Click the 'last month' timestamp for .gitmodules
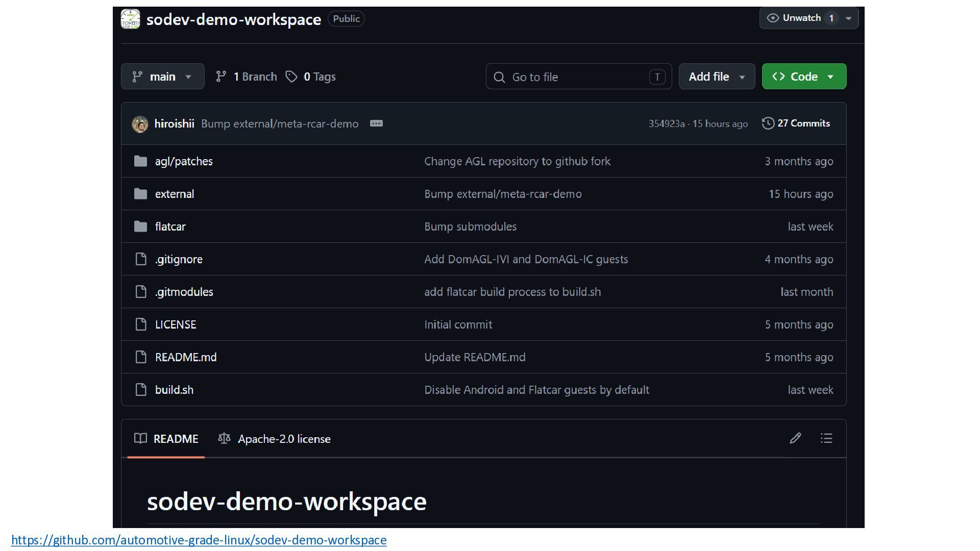The width and height of the screenshot is (980, 551). click(807, 292)
